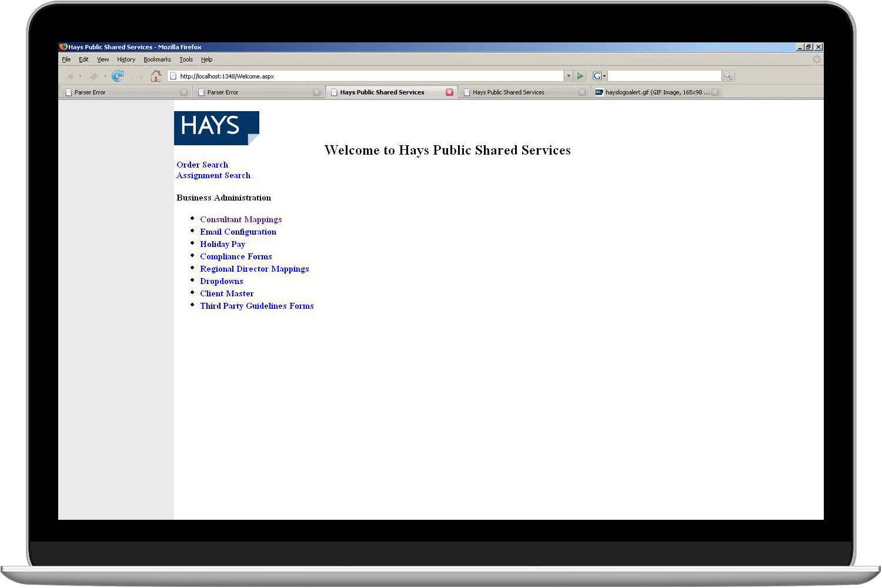Open the File menu
Screen dimensions: 882x588
(66, 59)
